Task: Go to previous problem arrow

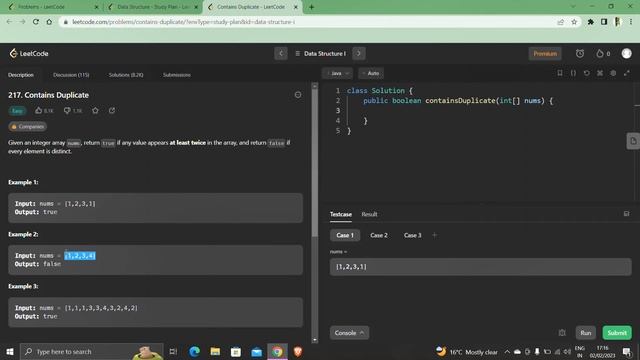Action: click(x=281, y=53)
